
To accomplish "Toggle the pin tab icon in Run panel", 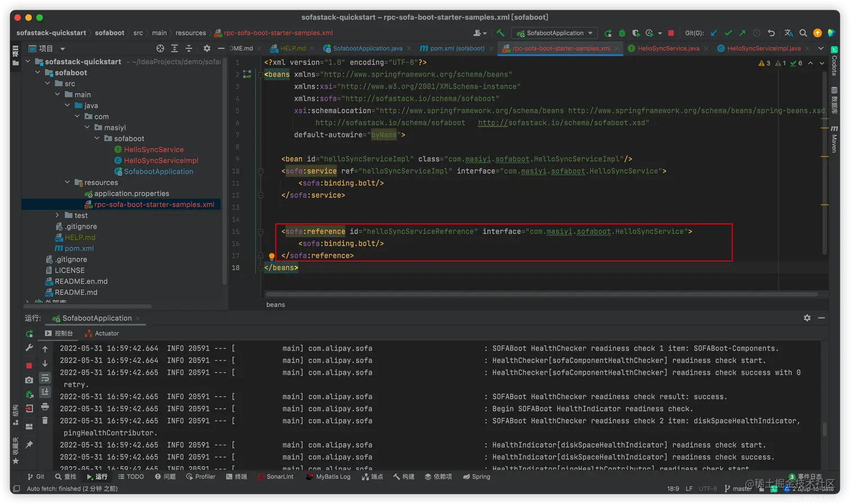I will [x=29, y=444].
